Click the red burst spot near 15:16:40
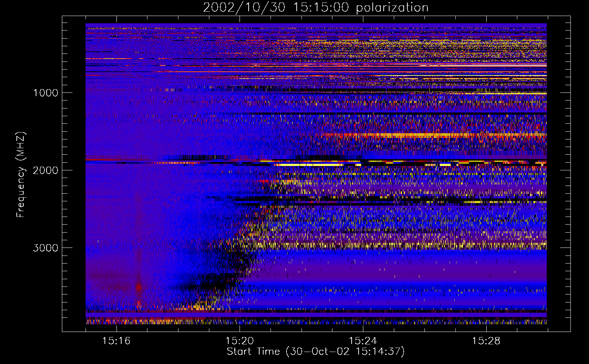The width and height of the screenshot is (589, 364). (139, 288)
